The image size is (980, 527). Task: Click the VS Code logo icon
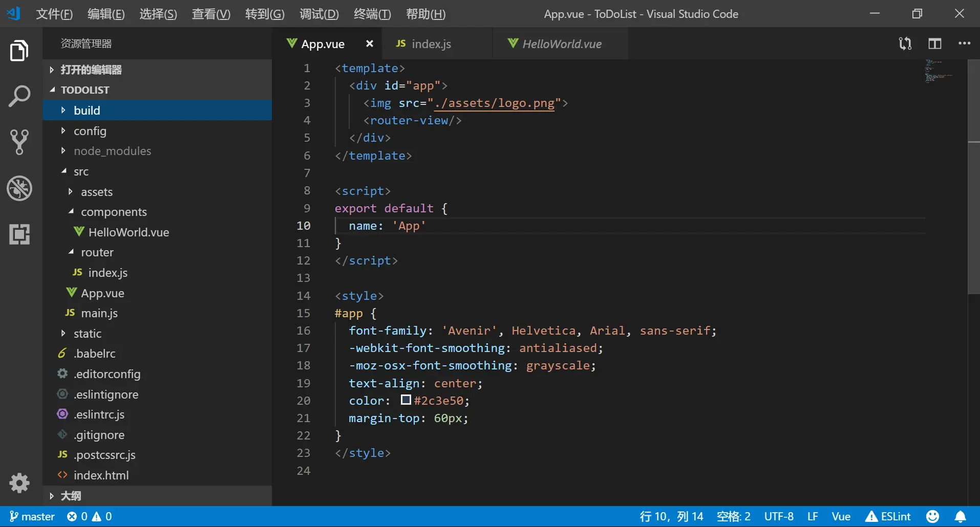coord(14,14)
